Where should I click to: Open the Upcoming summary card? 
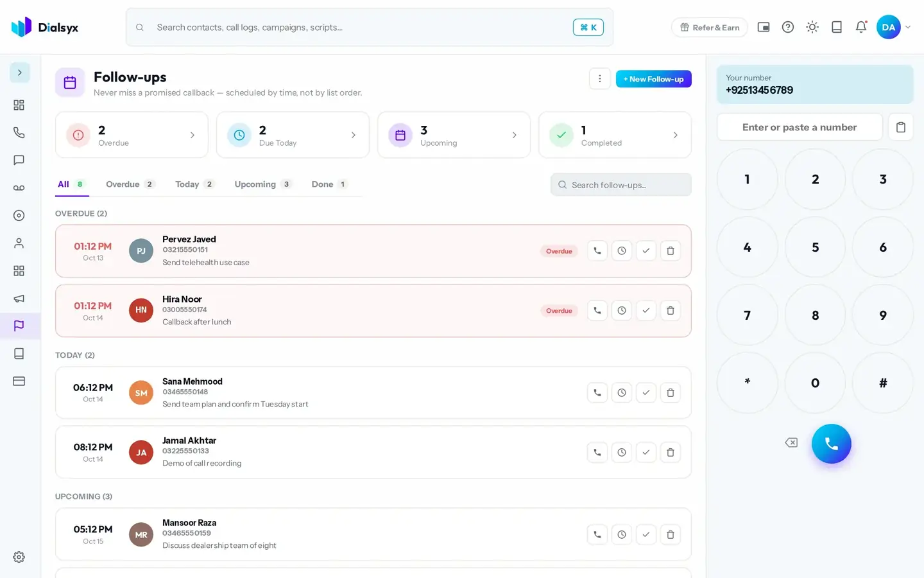(454, 135)
